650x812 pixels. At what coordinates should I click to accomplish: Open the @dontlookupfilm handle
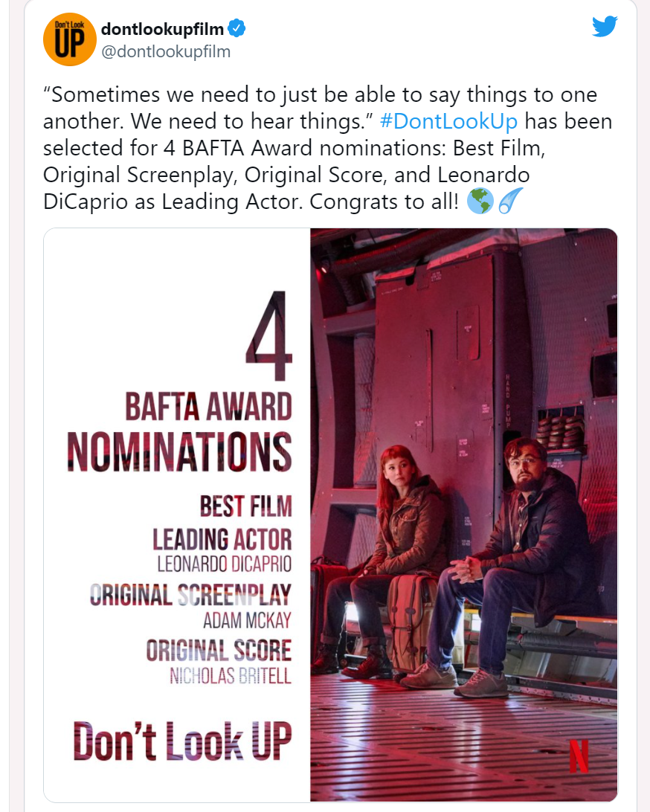tap(166, 52)
